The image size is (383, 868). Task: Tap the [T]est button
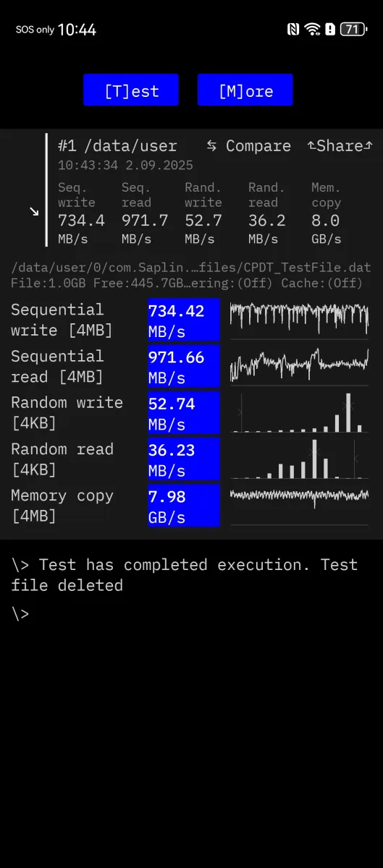(x=130, y=90)
